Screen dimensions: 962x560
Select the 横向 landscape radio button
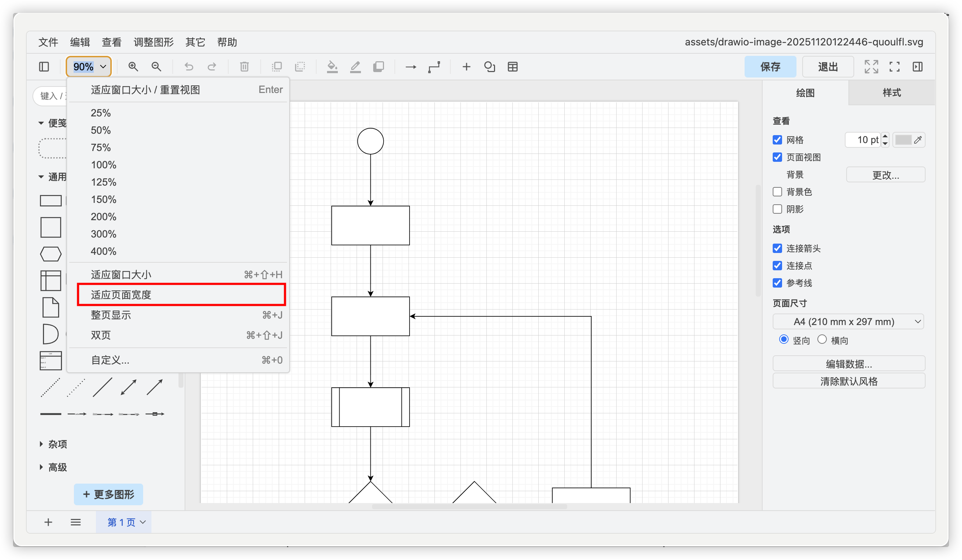click(822, 339)
